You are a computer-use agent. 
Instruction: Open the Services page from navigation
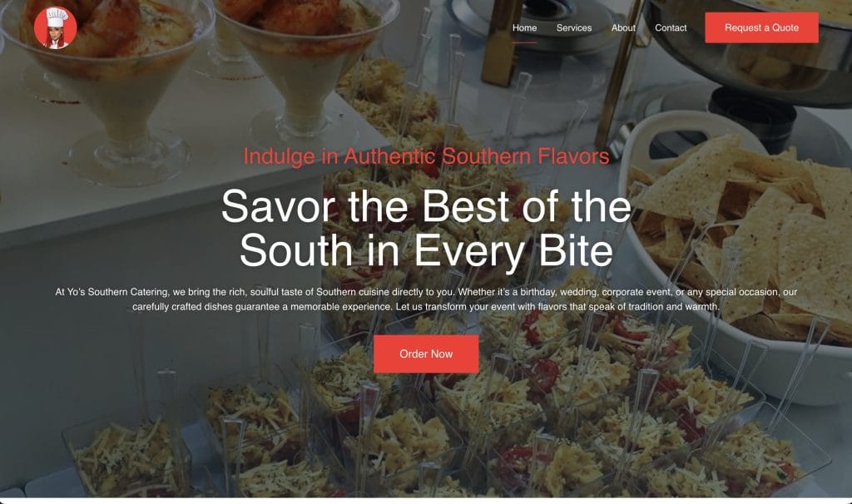(574, 27)
